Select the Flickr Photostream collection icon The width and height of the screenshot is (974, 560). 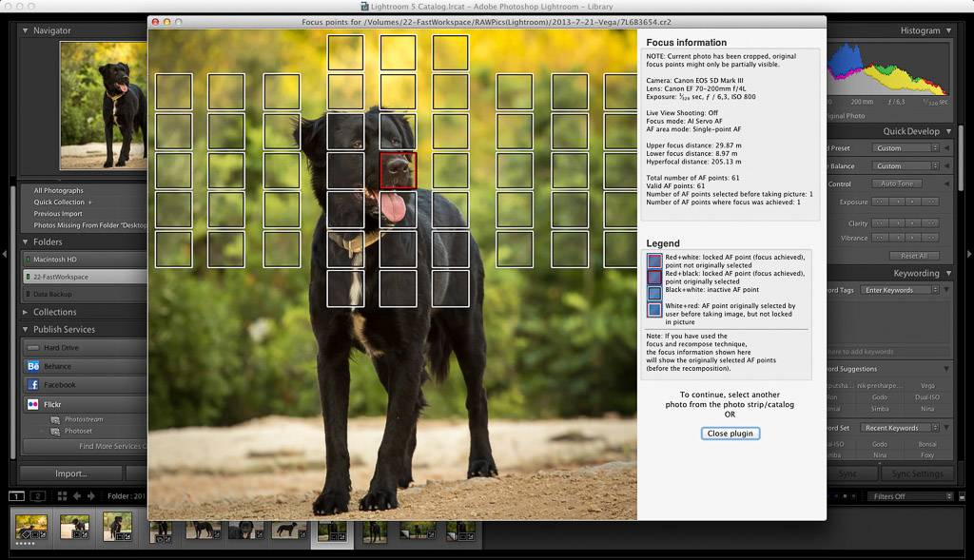[55, 419]
